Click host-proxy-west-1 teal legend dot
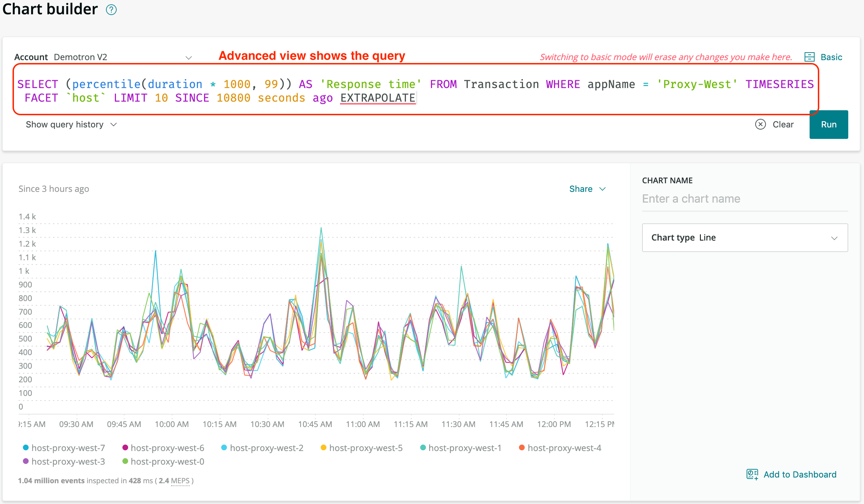 coord(423,447)
